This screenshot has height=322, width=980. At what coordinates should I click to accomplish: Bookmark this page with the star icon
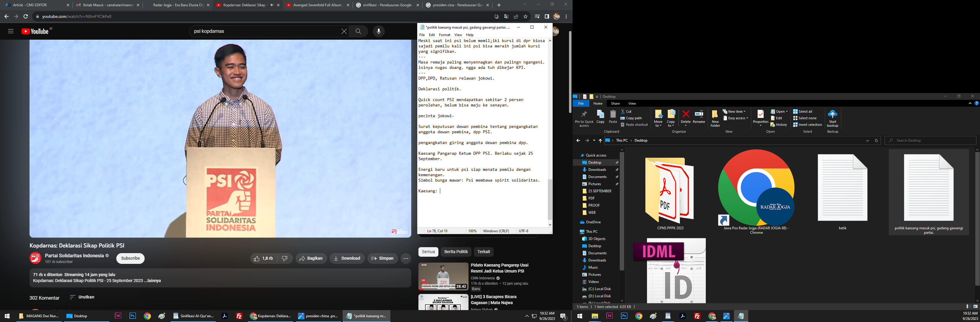coord(525,16)
